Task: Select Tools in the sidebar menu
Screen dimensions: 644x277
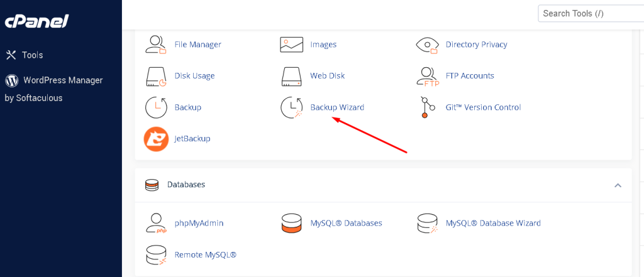Action: tap(33, 55)
